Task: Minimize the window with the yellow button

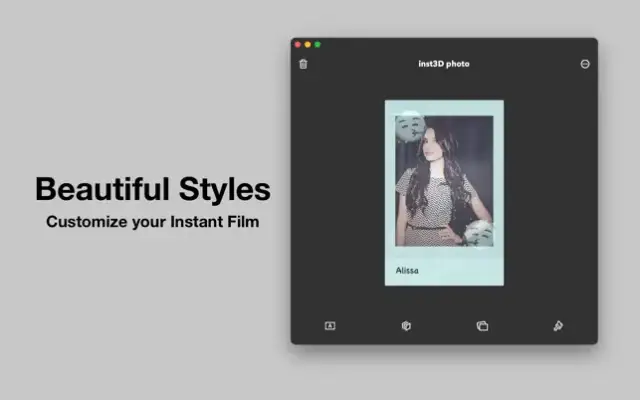Action: [x=308, y=44]
